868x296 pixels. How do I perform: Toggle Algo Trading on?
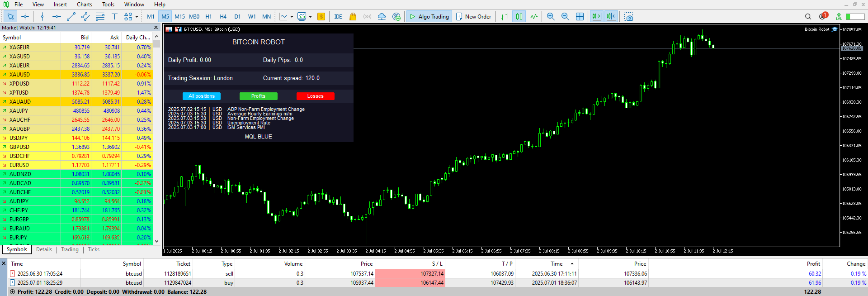pyautogui.click(x=429, y=17)
